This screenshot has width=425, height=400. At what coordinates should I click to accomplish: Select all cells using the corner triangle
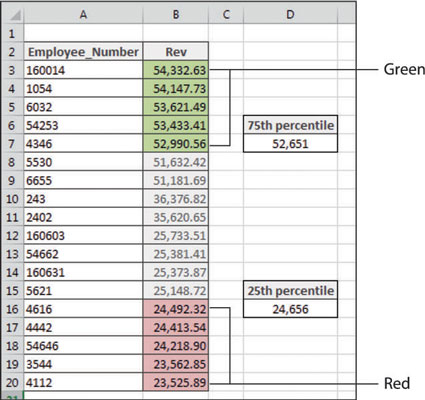click(13, 14)
